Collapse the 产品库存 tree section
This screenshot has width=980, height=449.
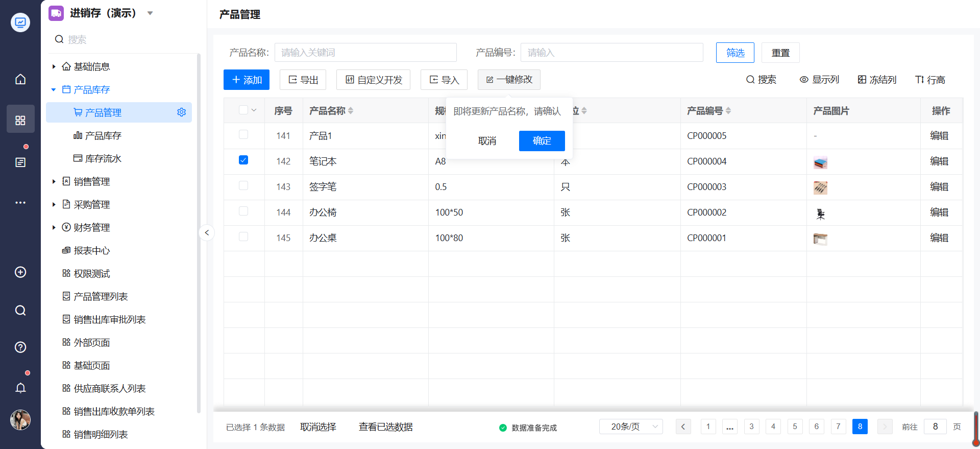tap(54, 90)
